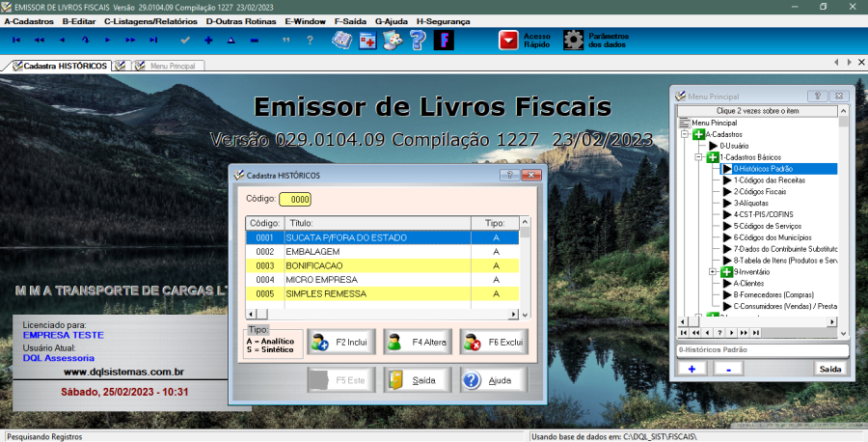Image resolution: width=868 pixels, height=442 pixels.
Task: Expand the 9-Inventário tree node
Action: [x=713, y=272]
